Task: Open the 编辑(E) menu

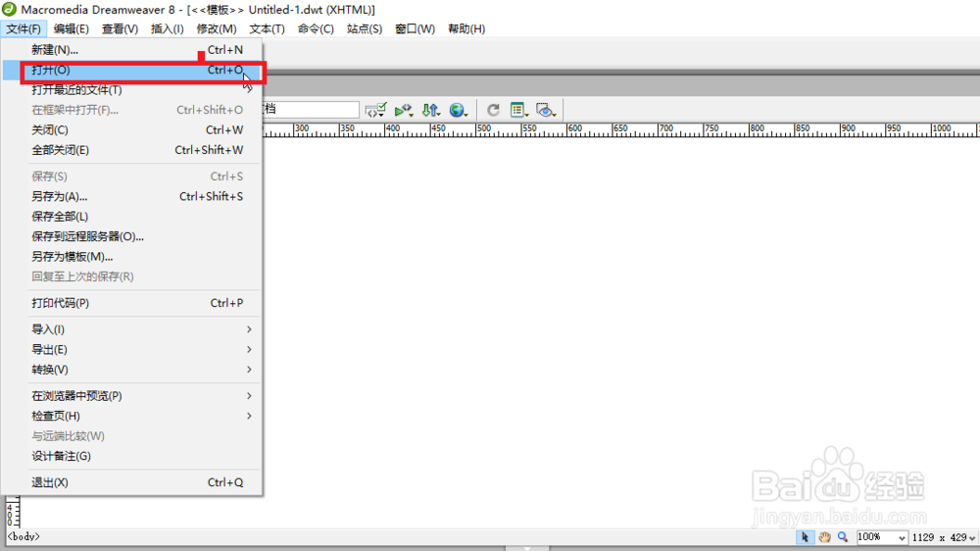Action: pos(72,28)
